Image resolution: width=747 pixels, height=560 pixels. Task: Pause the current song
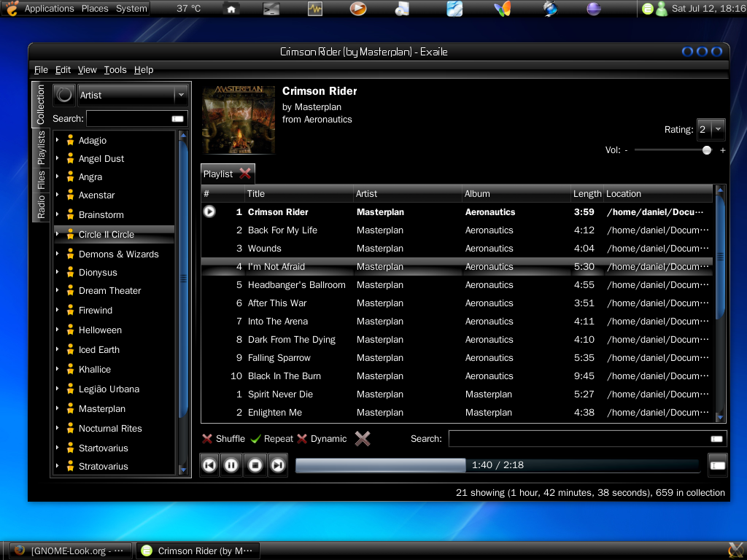(231, 464)
